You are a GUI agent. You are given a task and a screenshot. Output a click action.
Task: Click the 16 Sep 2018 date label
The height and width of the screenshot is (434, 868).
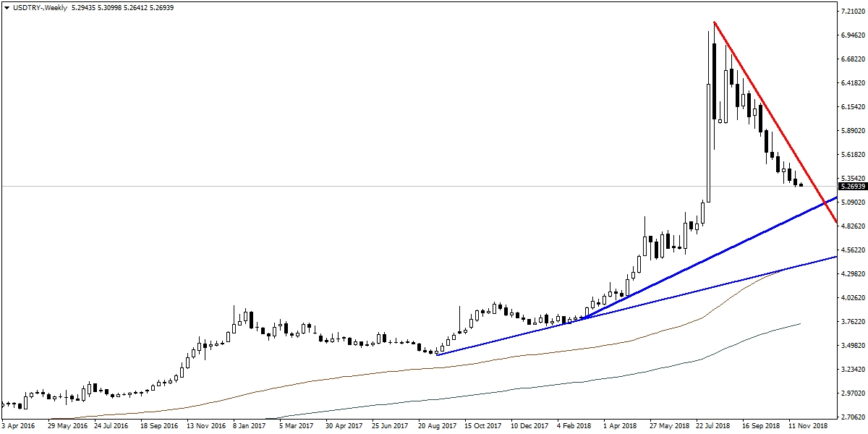click(x=762, y=427)
